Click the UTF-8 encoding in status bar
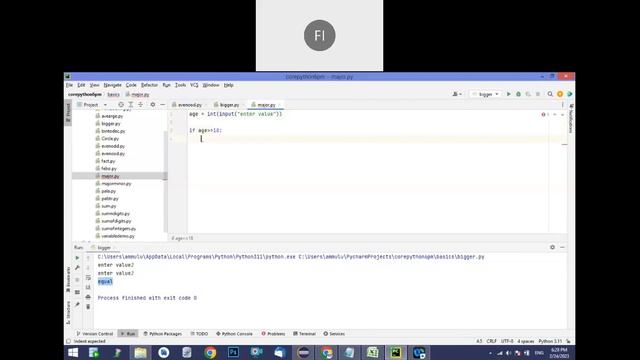Viewport: 640px width, 360px height. coord(507,341)
